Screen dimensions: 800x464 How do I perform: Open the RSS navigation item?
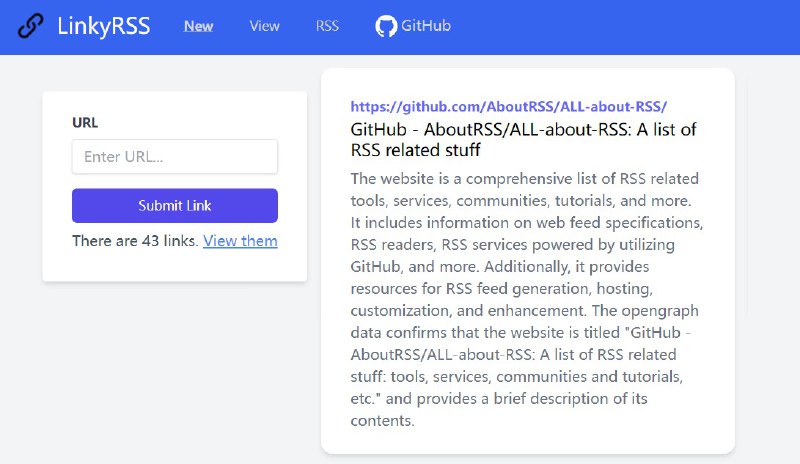click(x=327, y=26)
